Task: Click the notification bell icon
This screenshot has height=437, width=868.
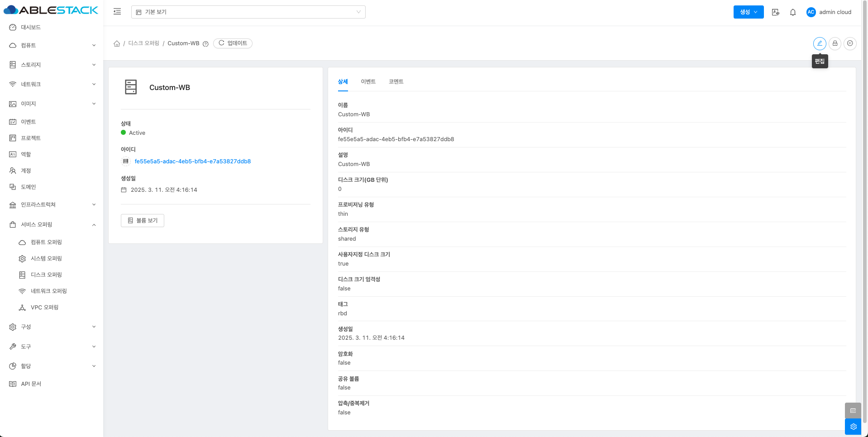Action: point(792,12)
